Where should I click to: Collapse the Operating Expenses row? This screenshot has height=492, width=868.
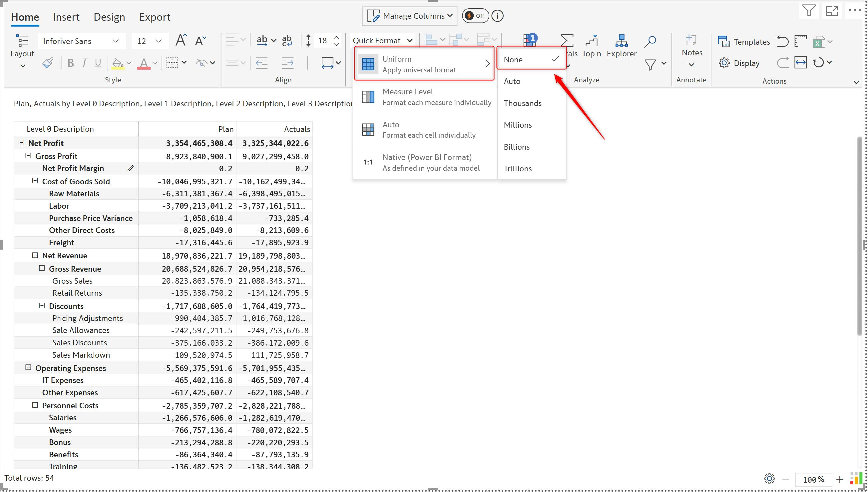pos(28,367)
